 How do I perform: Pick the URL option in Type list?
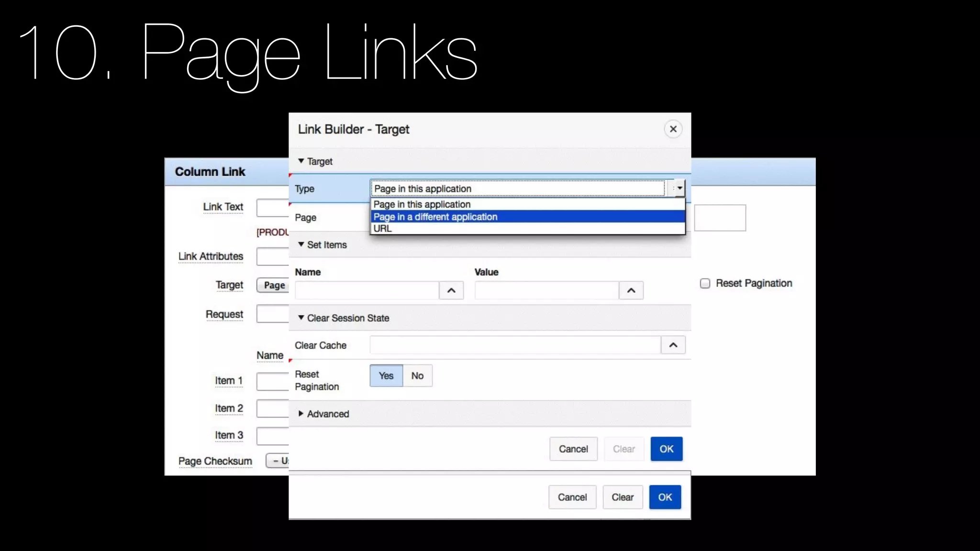point(528,228)
